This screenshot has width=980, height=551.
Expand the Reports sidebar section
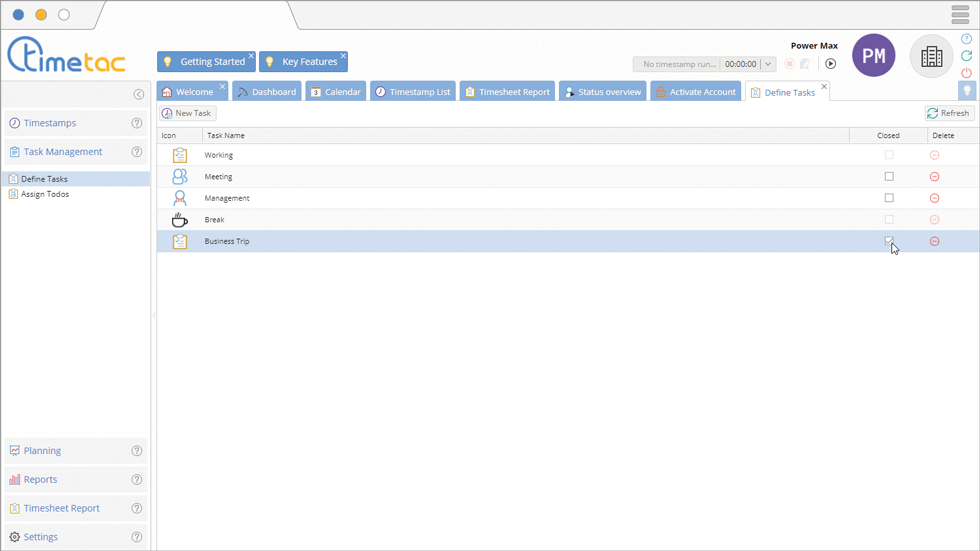click(76, 480)
